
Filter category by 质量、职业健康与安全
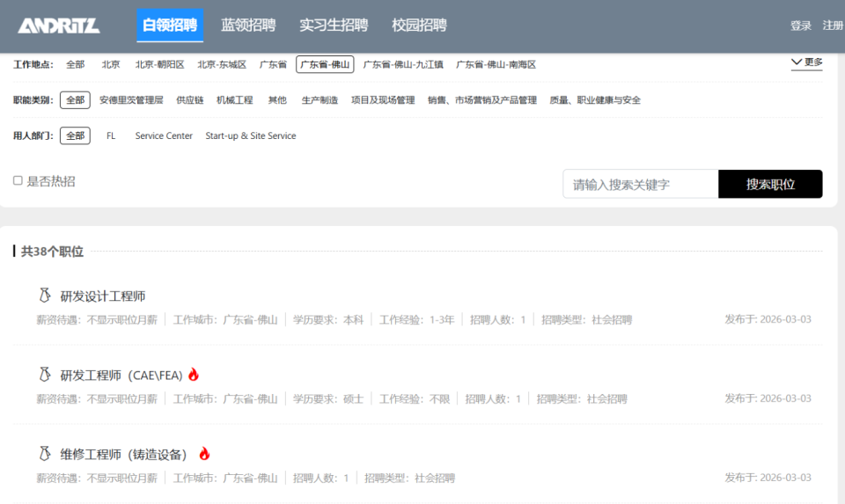click(x=595, y=100)
